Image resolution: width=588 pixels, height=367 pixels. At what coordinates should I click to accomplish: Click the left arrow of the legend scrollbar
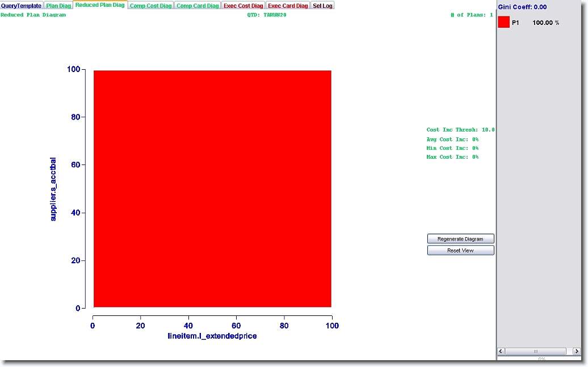point(501,351)
